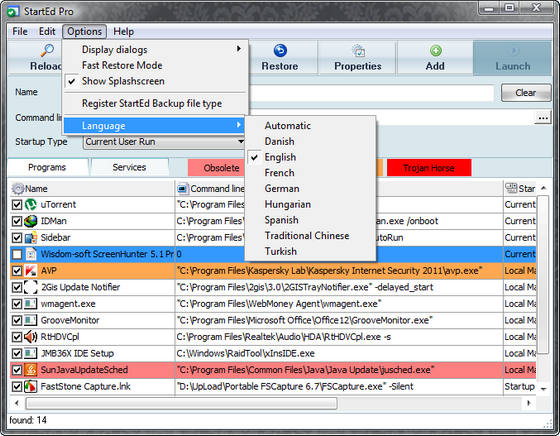560x436 pixels.
Task: Switch language to Turkish
Action: pos(311,251)
